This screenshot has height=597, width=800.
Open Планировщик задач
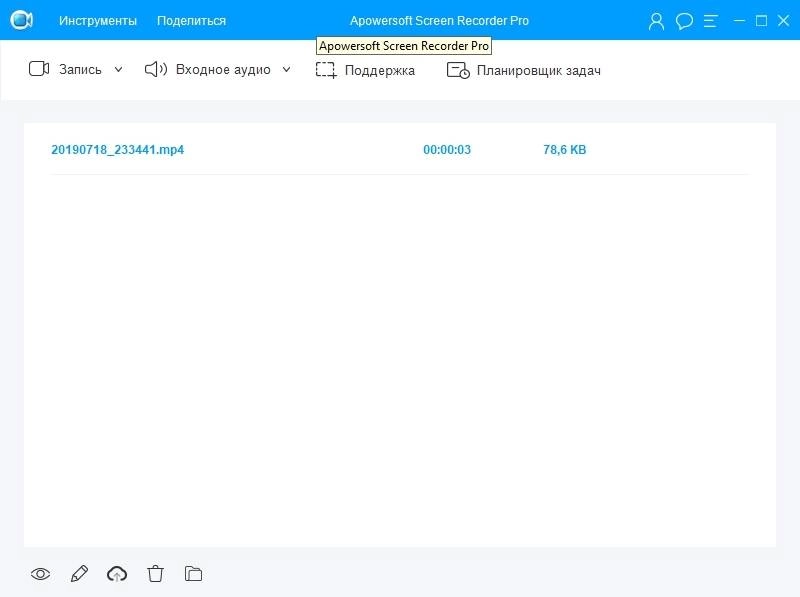tap(538, 70)
